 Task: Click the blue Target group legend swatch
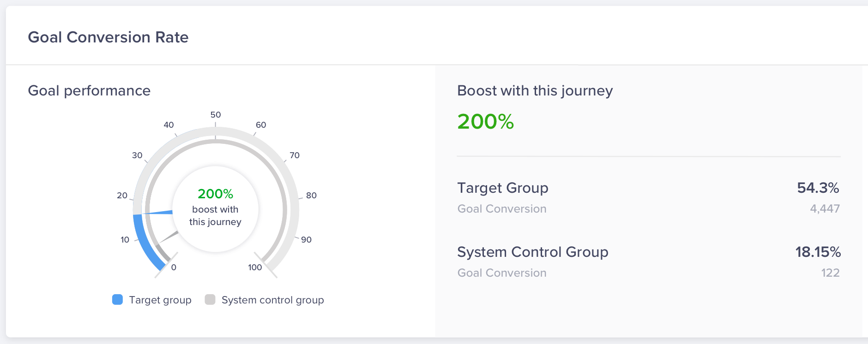[118, 300]
